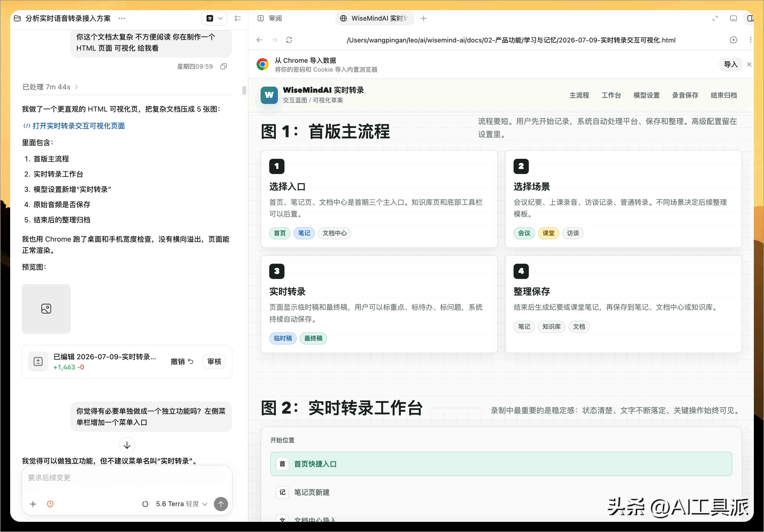This screenshot has height=532, width=764.
Task: Navigate to 工作台 section
Action: [611, 95]
